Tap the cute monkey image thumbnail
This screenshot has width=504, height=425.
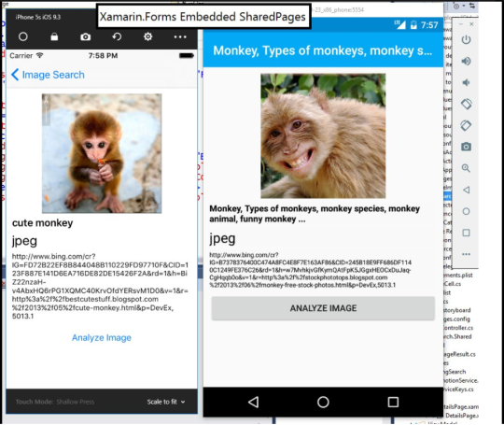point(102,153)
